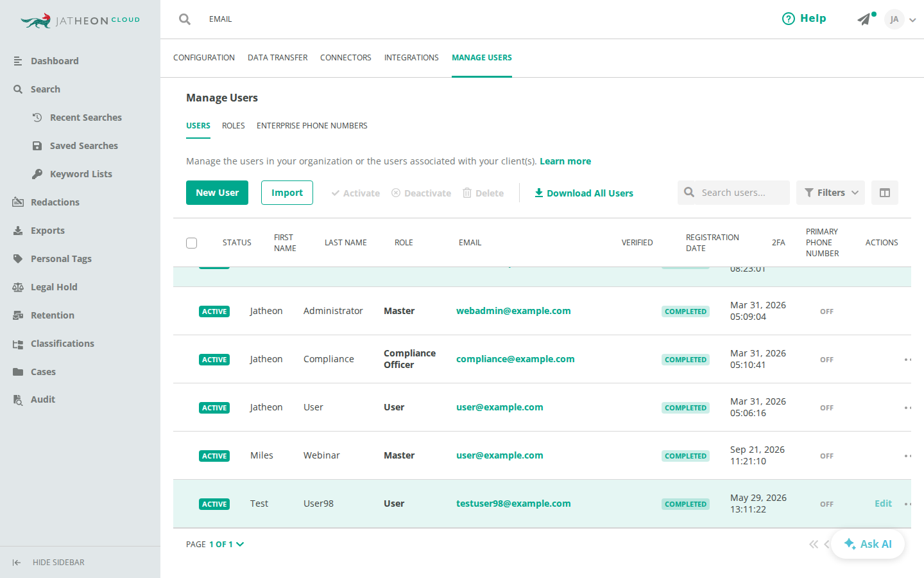Open Retention in sidebar
The height and width of the screenshot is (578, 924).
(53, 315)
